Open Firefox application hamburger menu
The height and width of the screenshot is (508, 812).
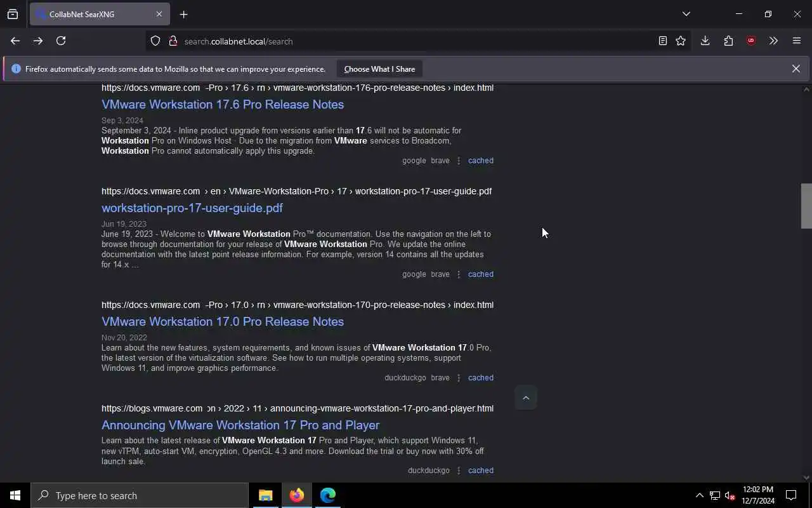pos(797,41)
